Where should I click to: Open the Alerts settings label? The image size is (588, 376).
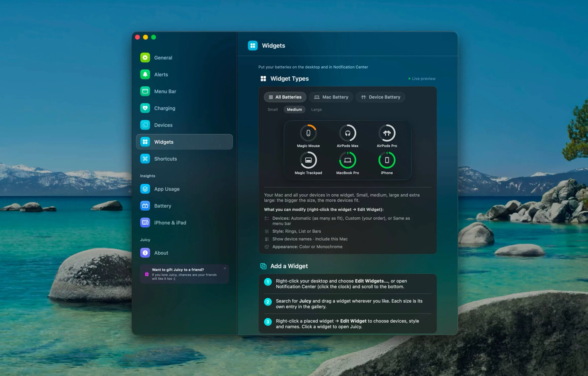point(161,74)
